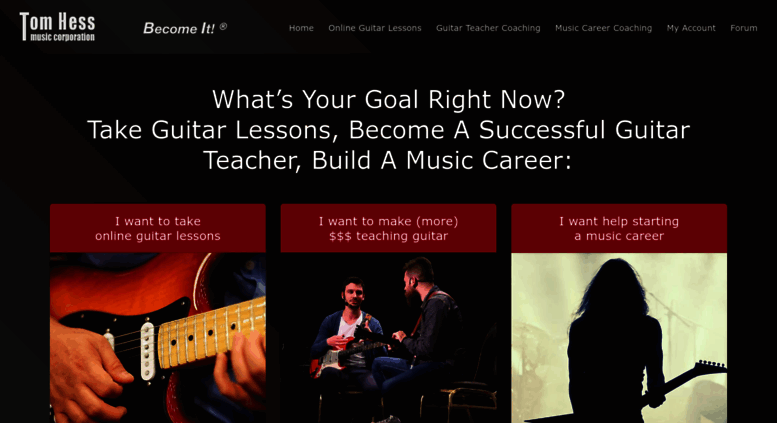Choose 'I want to take online guitar lessons' banner
Viewport: 777px width, 423px height.
tap(158, 228)
